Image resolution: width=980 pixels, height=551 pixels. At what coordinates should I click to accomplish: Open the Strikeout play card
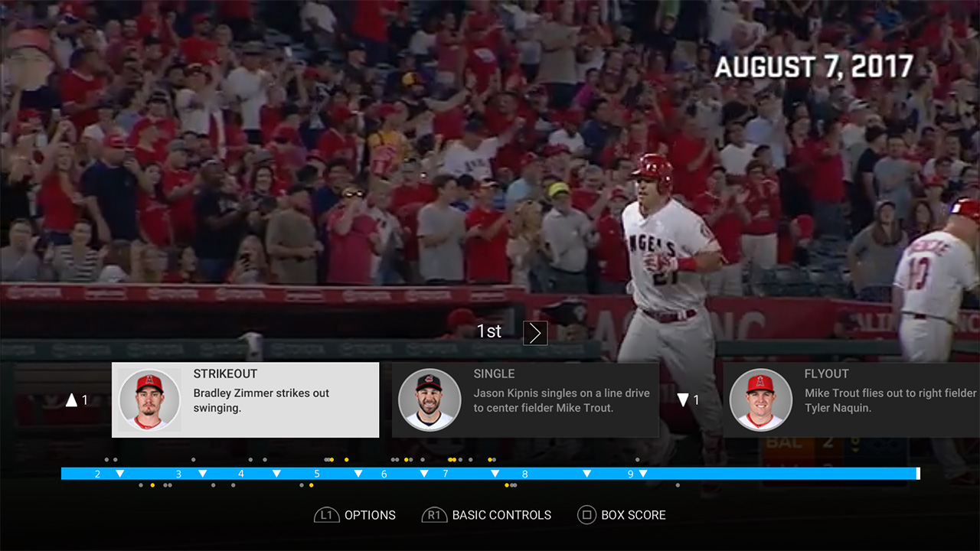pyautogui.click(x=245, y=400)
